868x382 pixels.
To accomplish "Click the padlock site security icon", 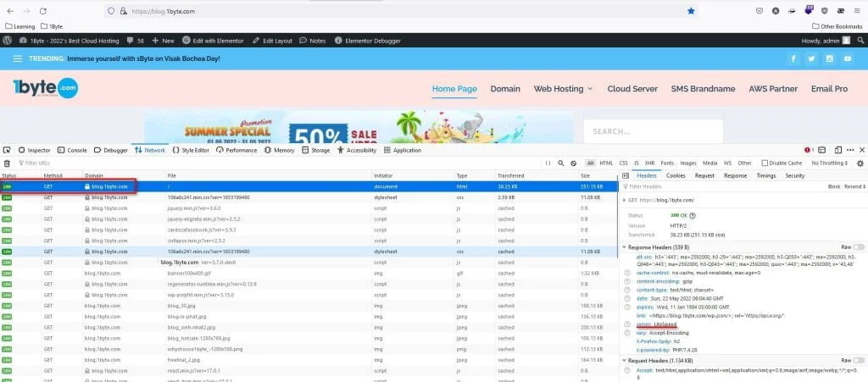I will point(124,11).
